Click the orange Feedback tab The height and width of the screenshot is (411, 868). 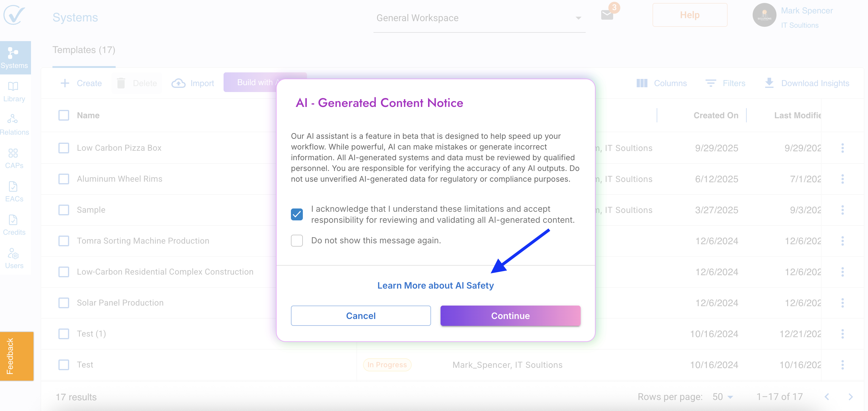click(x=16, y=356)
